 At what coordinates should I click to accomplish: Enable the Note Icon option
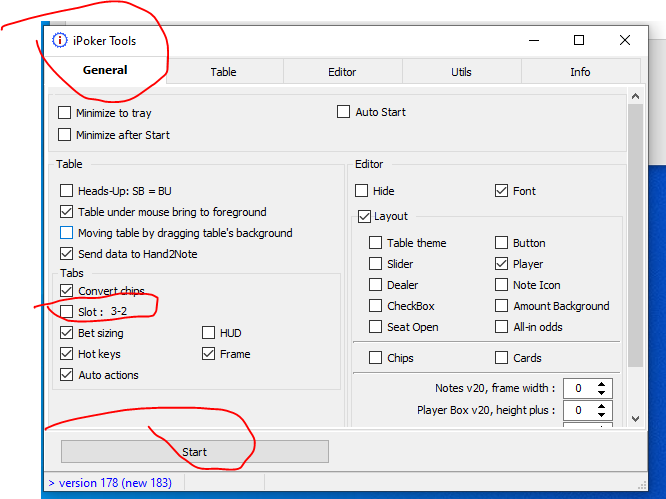pyautogui.click(x=501, y=285)
